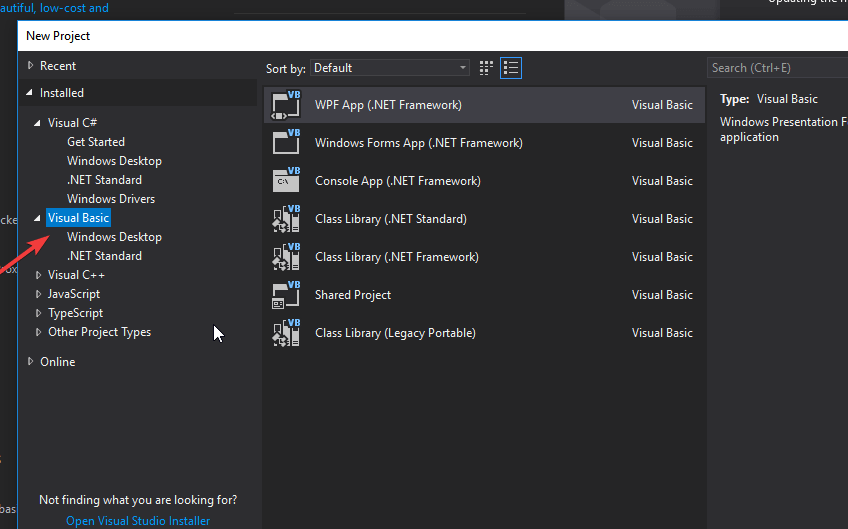Expand the Visual C++ tree node
The image size is (848, 529).
pos(38,275)
